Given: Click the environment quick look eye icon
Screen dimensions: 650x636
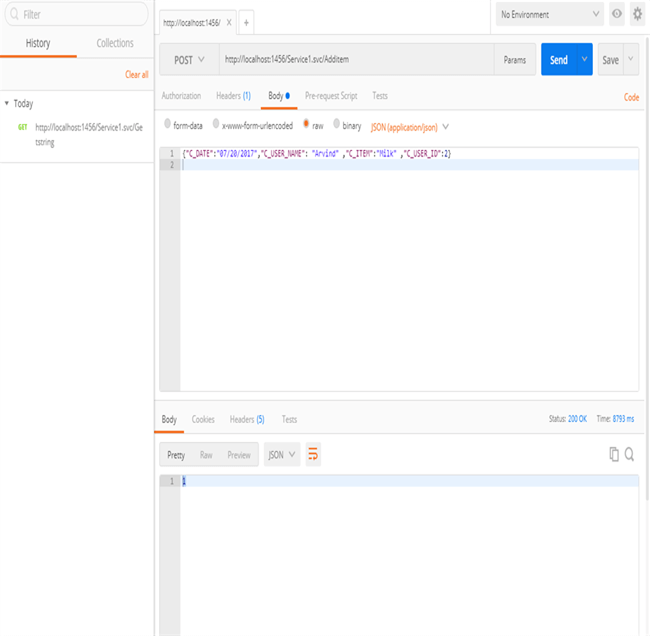Looking at the screenshot, I should point(617,14).
